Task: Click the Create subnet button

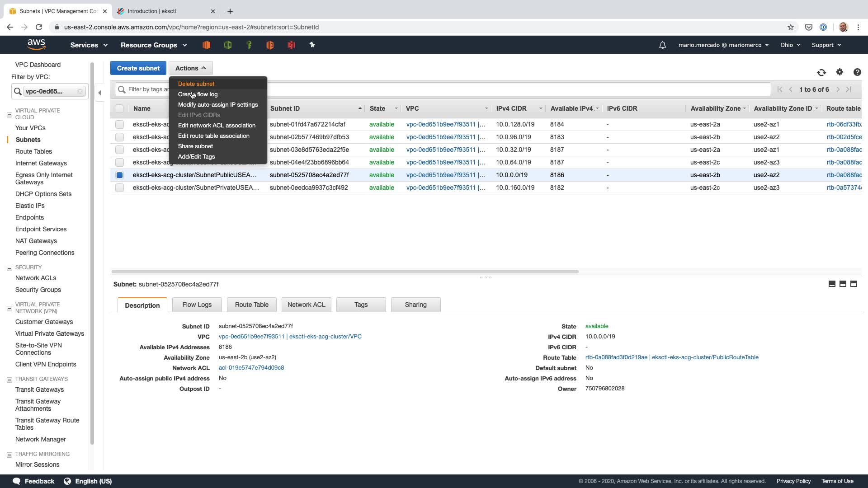Action: 138,68
